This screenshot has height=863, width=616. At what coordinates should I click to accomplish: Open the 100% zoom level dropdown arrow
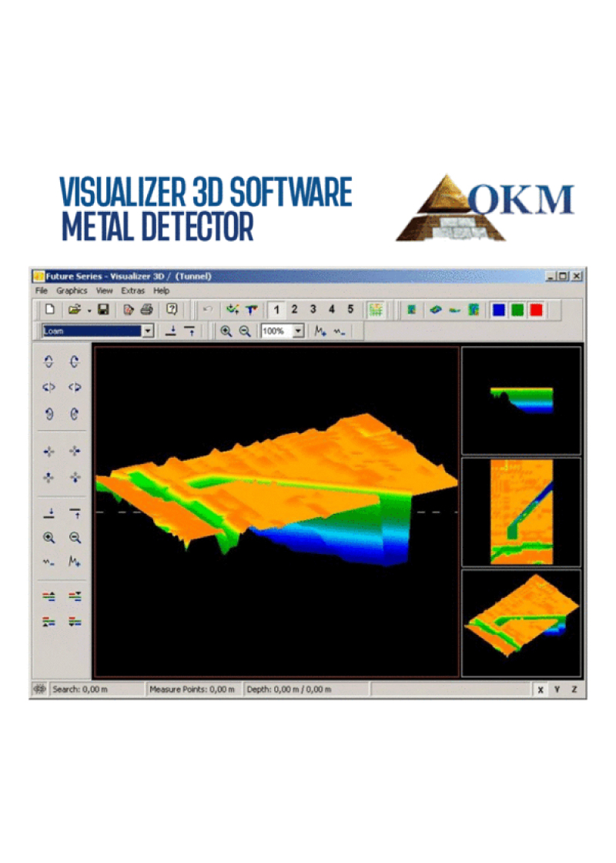pyautogui.click(x=298, y=331)
